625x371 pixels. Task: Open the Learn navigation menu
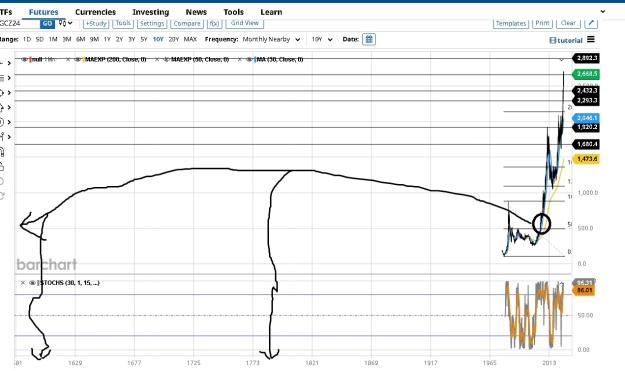click(x=271, y=12)
